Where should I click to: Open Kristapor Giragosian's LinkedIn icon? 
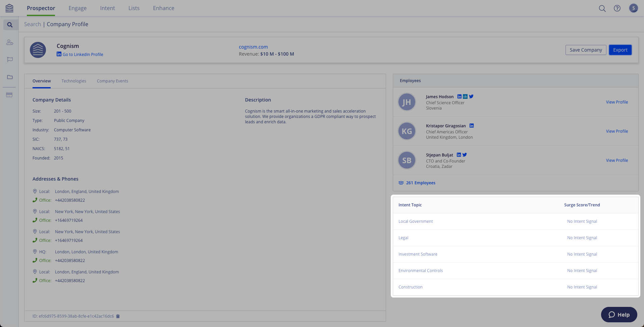pyautogui.click(x=472, y=126)
